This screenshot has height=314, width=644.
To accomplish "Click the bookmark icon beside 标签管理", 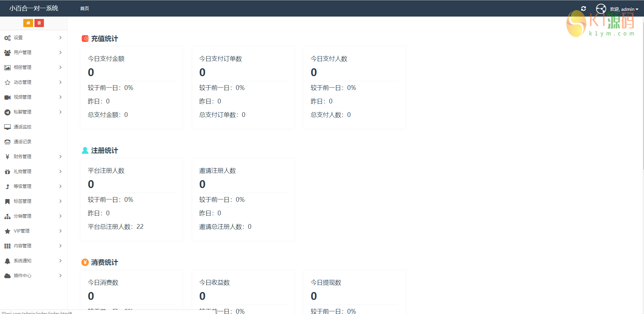I will (7, 201).
